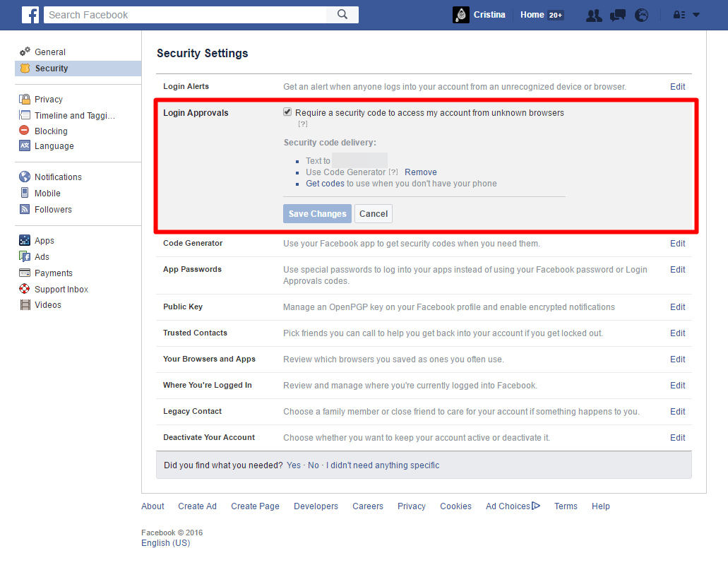This screenshot has width=728, height=565.
Task: Edit the Public Key setting
Action: pos(677,307)
